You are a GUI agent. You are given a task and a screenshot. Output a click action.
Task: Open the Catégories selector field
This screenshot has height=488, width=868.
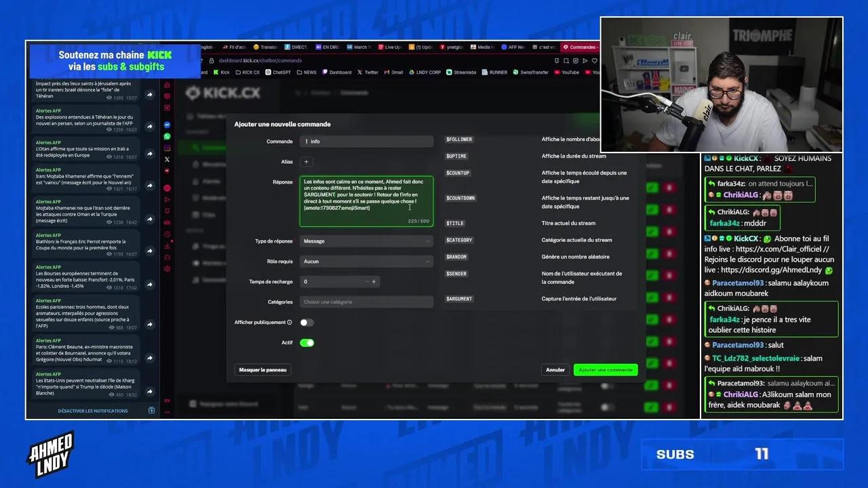click(x=366, y=302)
